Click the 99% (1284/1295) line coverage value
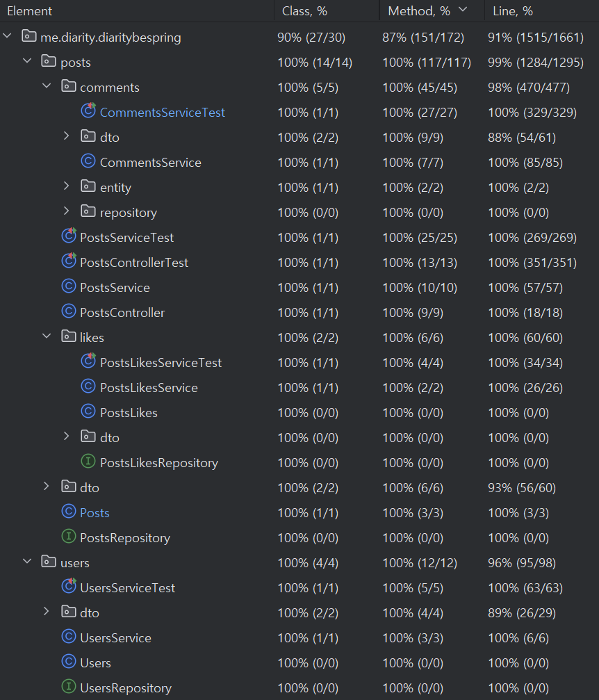Screen dimensions: 599x700 (536, 63)
